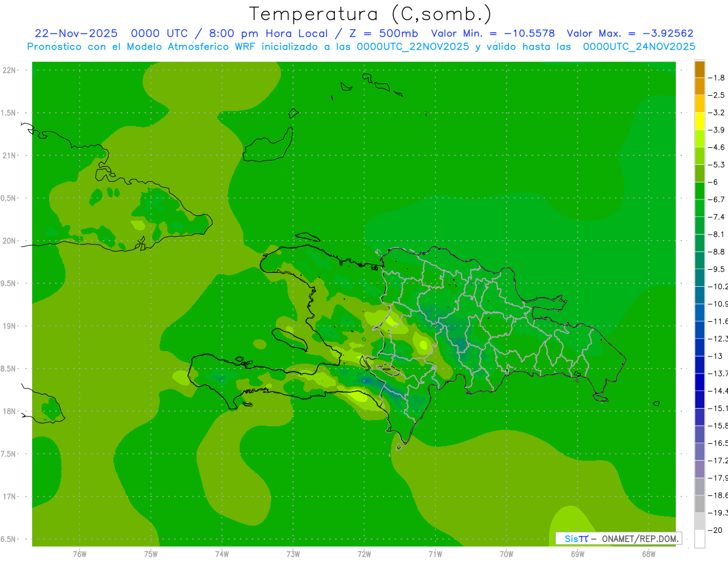Click the -8.8 colorbar label

coord(717,252)
